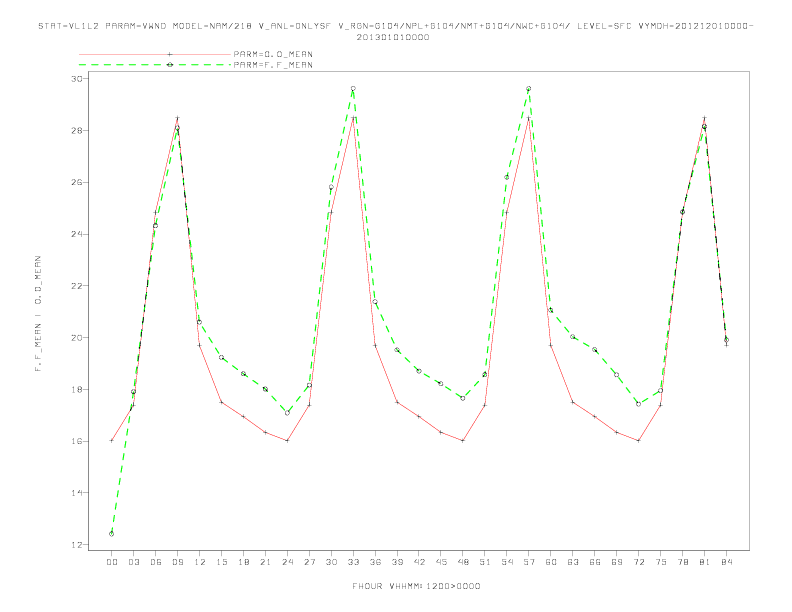Click the x-axis tick label 12
The image size is (792, 612).
[x=200, y=562]
